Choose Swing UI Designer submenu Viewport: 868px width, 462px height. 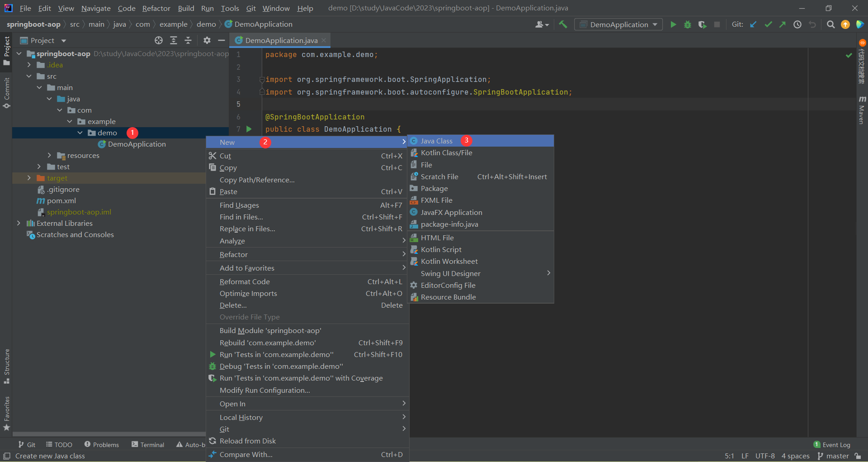click(481, 273)
